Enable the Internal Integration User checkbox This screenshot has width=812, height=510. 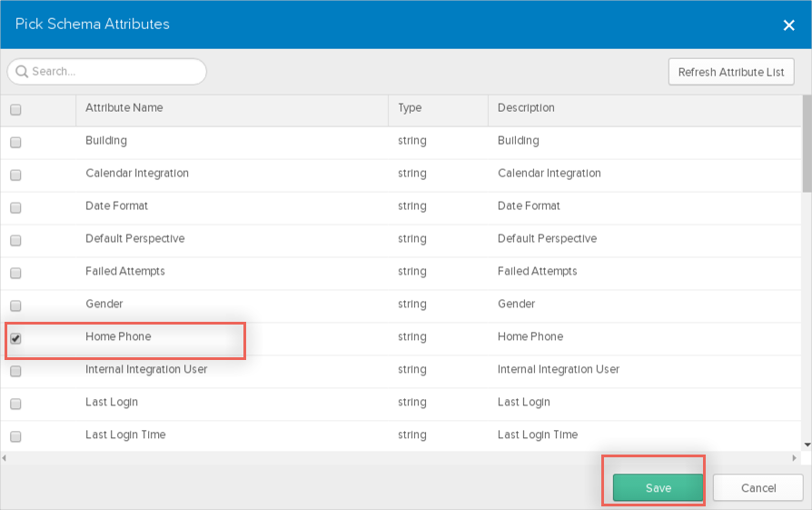coord(15,372)
